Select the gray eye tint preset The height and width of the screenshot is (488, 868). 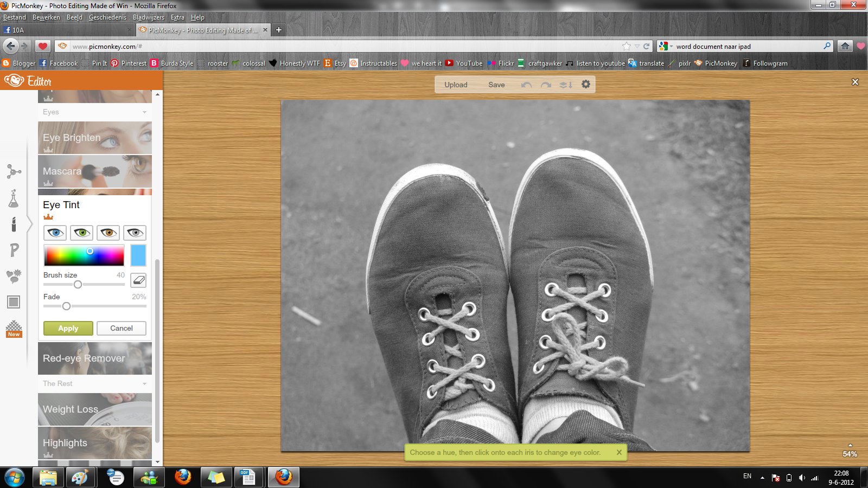[135, 233]
